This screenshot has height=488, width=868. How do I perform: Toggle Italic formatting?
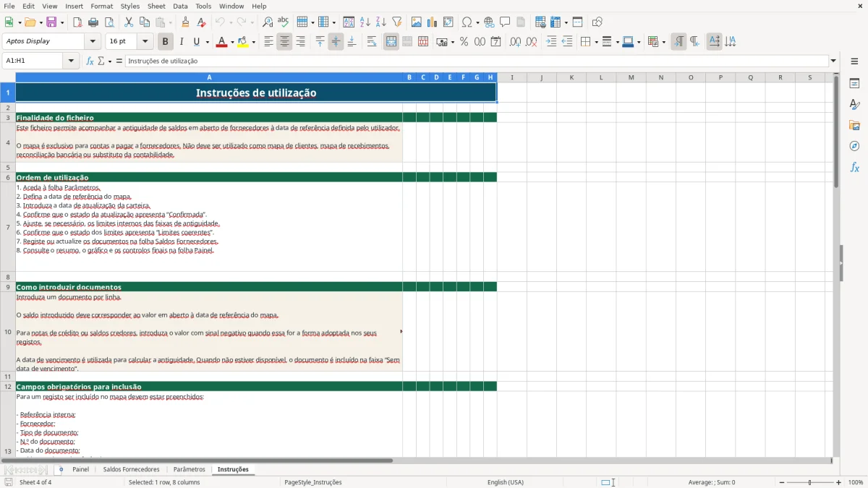click(181, 42)
